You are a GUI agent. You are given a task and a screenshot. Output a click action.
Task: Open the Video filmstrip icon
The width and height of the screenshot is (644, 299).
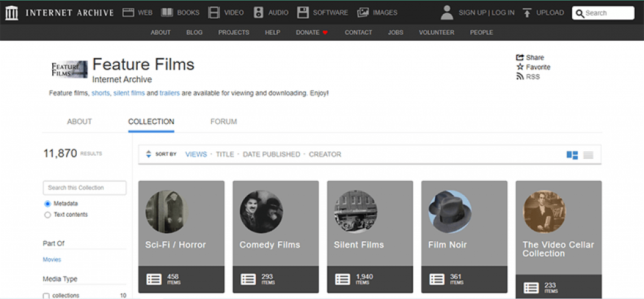[x=214, y=13]
